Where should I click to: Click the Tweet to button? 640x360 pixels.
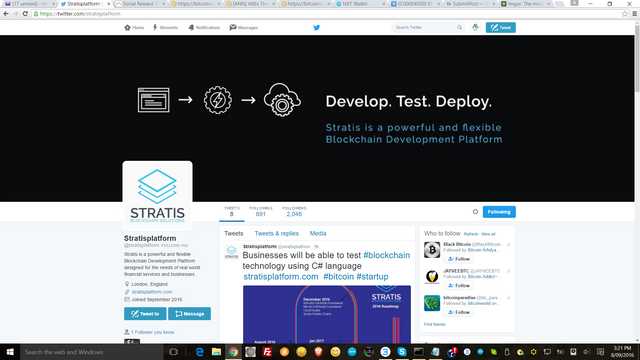(145, 313)
